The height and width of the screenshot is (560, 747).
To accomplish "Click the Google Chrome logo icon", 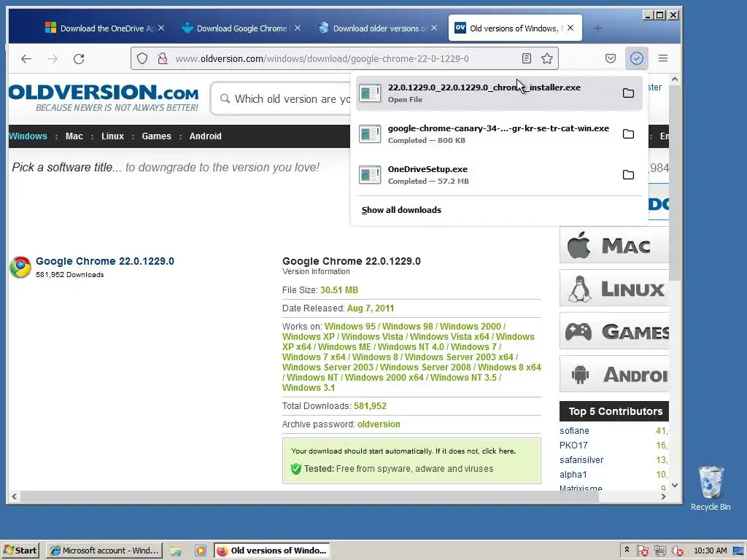I will [x=20, y=267].
